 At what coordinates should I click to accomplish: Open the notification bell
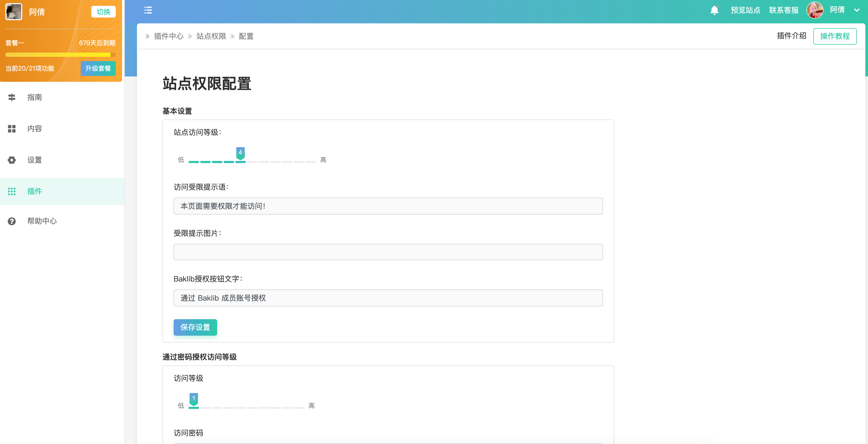714,10
